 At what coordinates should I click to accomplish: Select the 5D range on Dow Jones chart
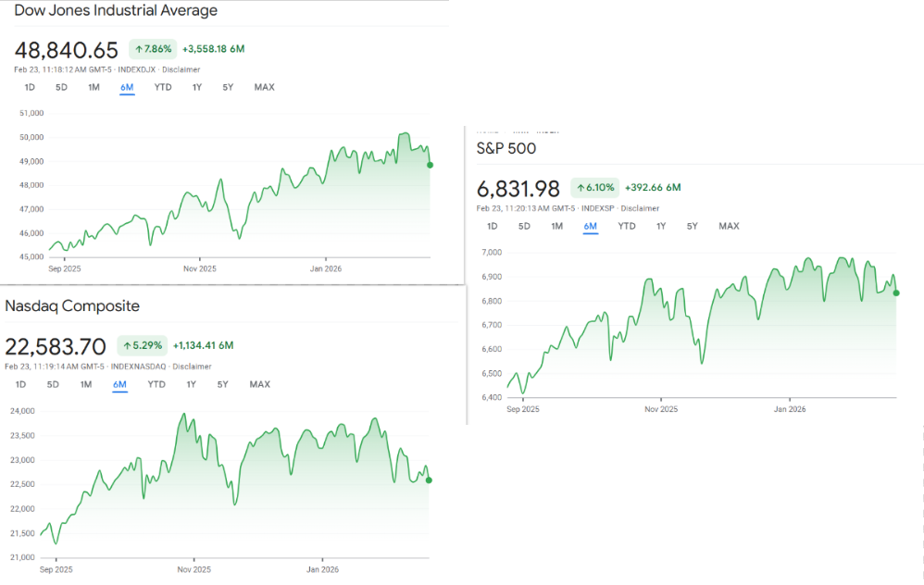click(61, 88)
